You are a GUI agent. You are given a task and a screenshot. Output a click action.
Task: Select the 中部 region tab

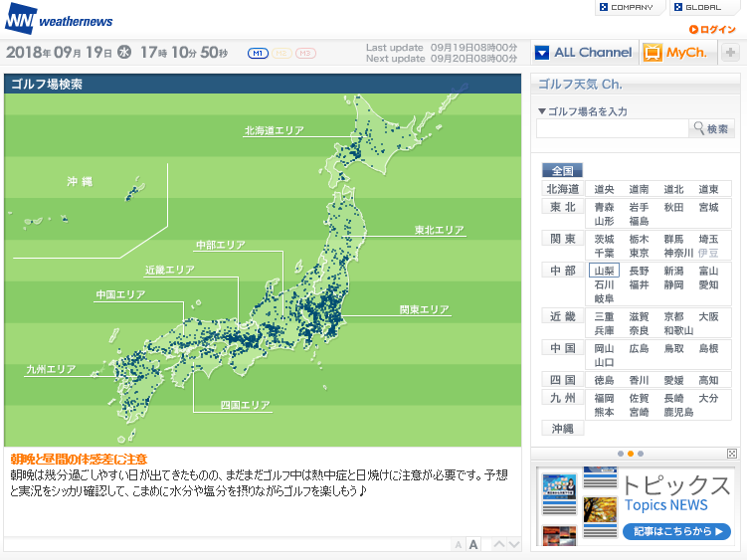(563, 271)
